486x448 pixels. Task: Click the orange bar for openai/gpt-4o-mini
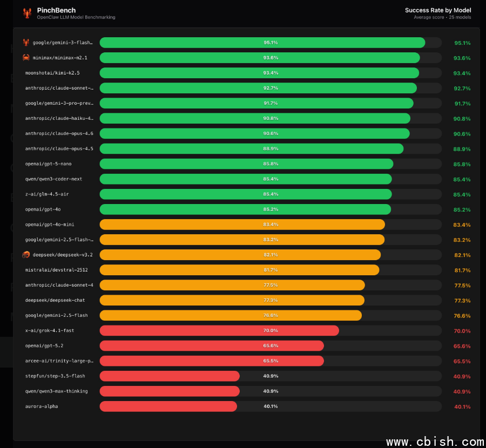tap(242, 225)
